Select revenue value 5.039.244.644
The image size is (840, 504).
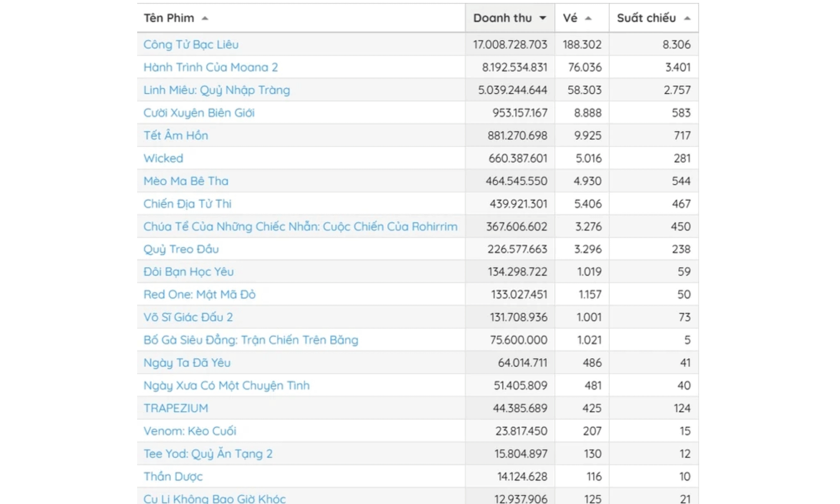pyautogui.click(x=512, y=90)
